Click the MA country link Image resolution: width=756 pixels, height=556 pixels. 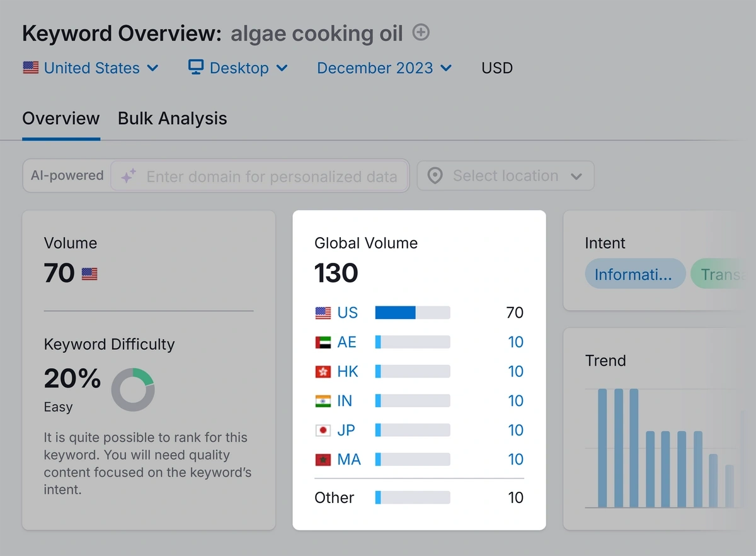click(x=349, y=460)
